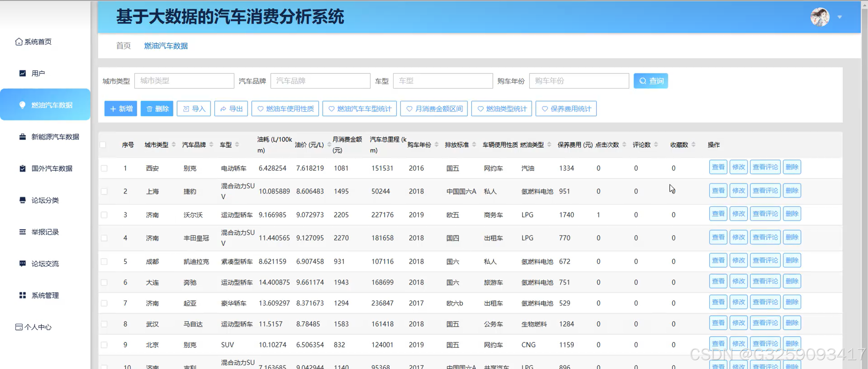868x369 pixels.
Task: Open 系统管理 menu item
Action: 45,295
